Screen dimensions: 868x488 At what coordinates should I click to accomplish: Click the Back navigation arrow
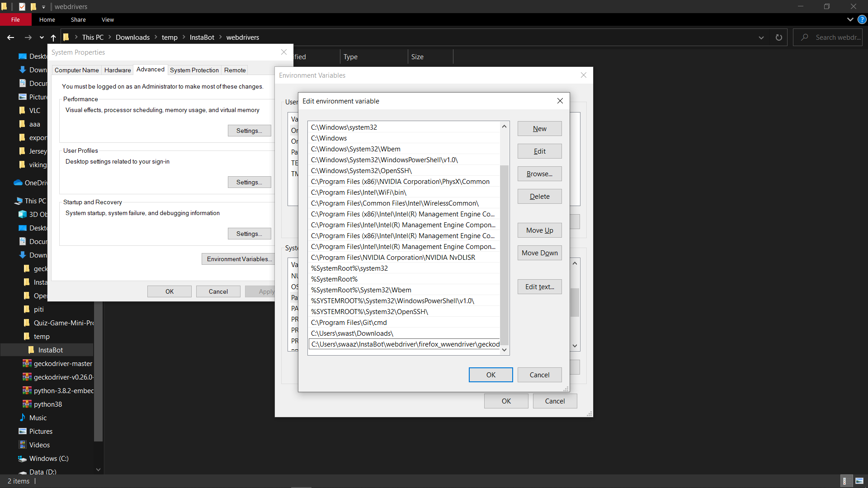click(11, 38)
